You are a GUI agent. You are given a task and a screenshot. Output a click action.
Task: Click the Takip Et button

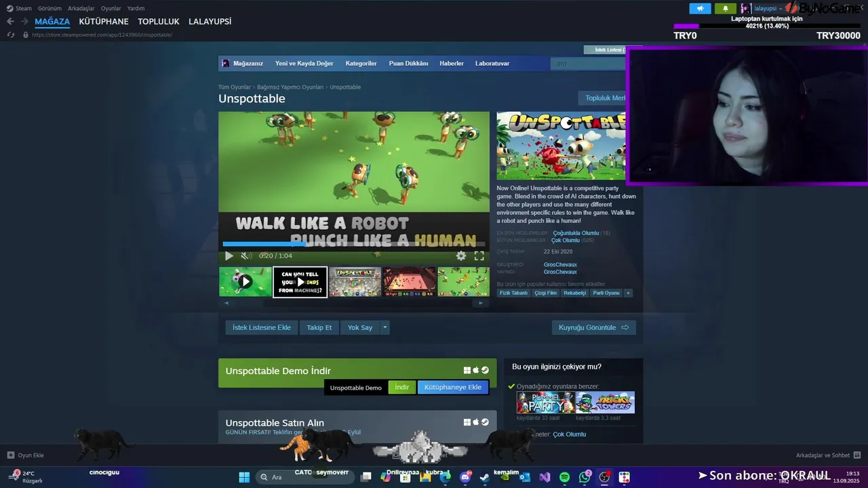pyautogui.click(x=319, y=327)
